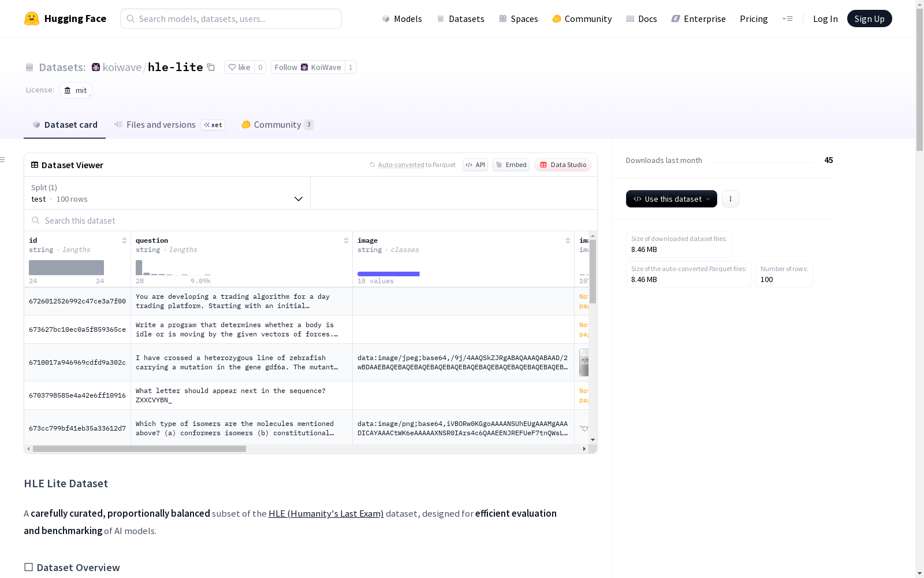Expand the Split test dropdown
Screen dimensions: 924x578
(167, 193)
